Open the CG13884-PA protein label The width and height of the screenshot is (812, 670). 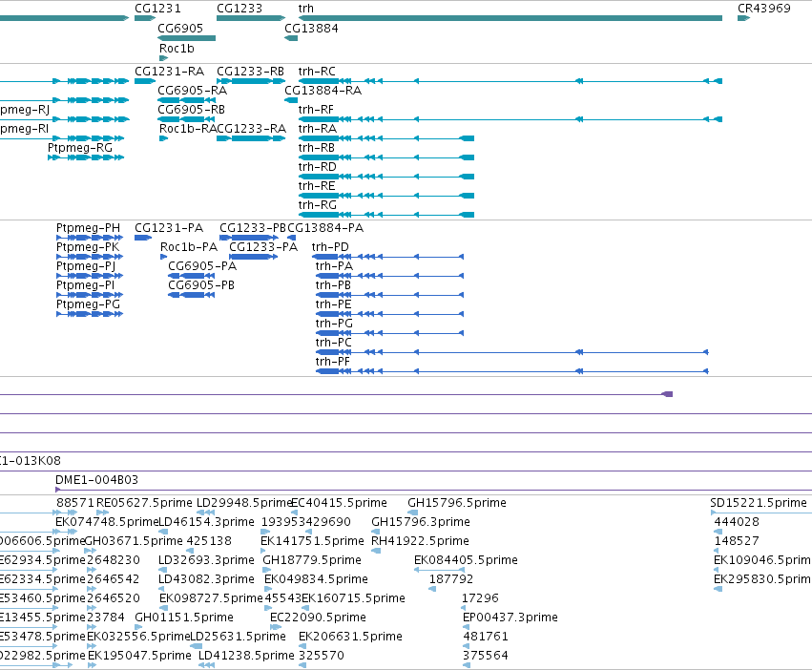[x=325, y=228]
